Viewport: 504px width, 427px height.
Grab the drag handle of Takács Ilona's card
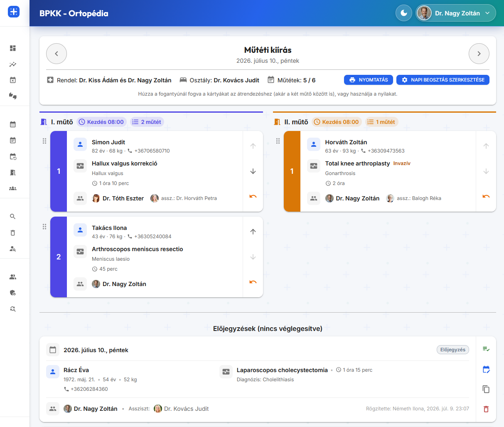(44, 227)
